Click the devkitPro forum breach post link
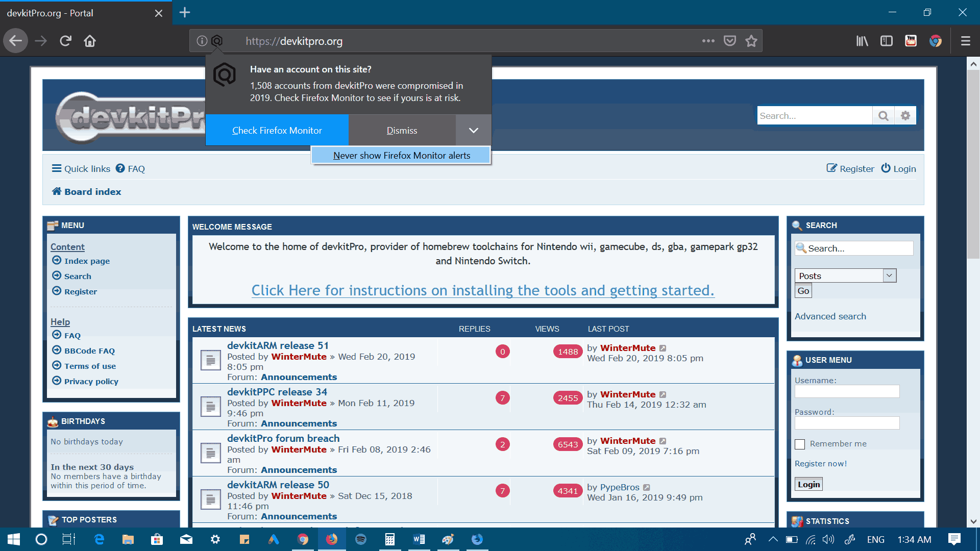Viewport: 980px width, 551px height. pos(283,438)
